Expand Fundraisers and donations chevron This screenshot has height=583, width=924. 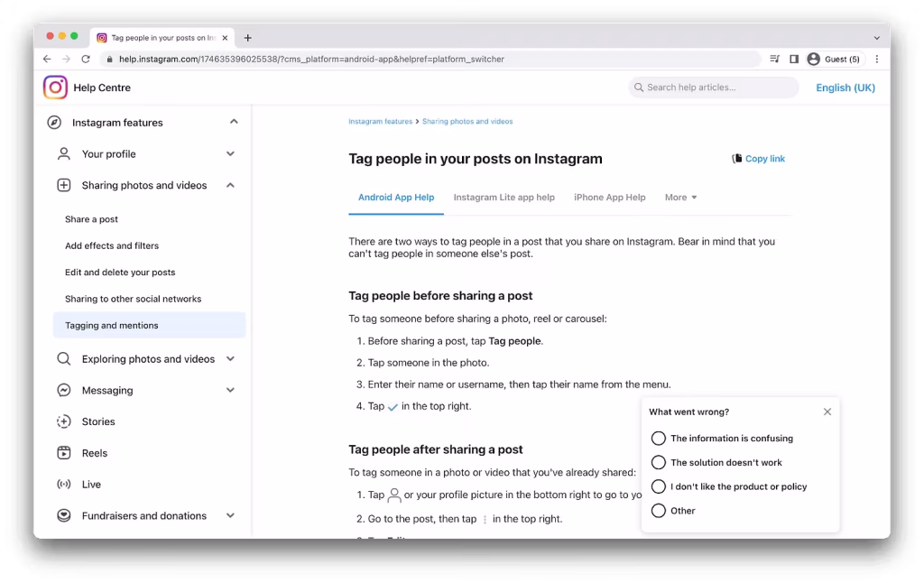230,516
